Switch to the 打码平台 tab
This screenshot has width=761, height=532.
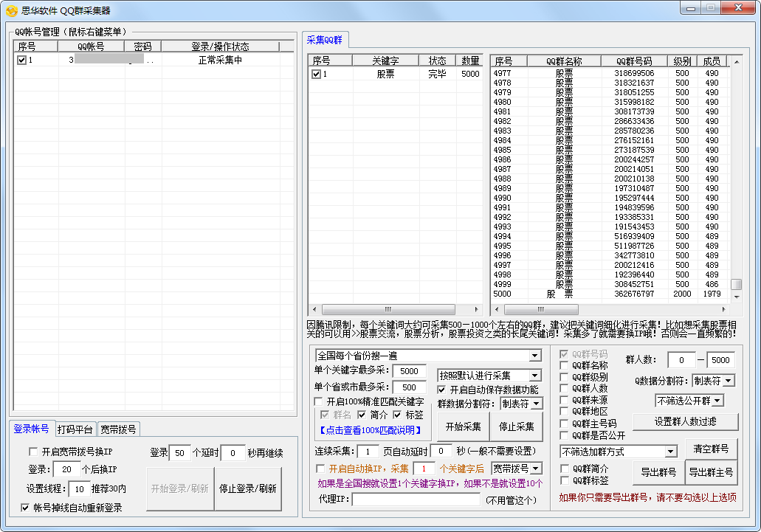(x=75, y=429)
